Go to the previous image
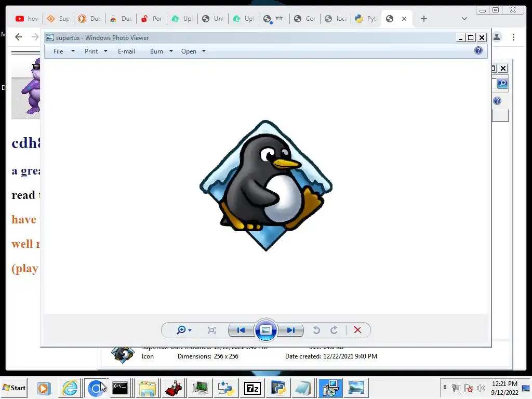 (x=241, y=330)
